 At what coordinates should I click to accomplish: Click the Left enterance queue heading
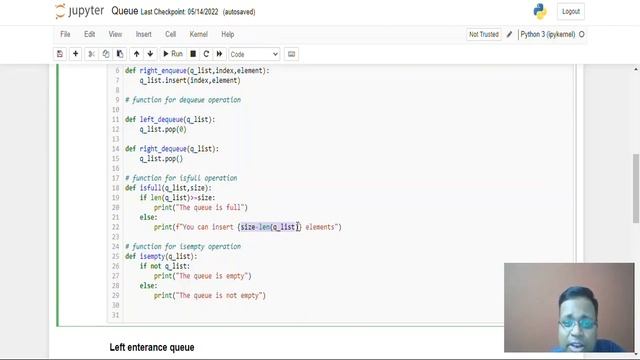click(152, 348)
